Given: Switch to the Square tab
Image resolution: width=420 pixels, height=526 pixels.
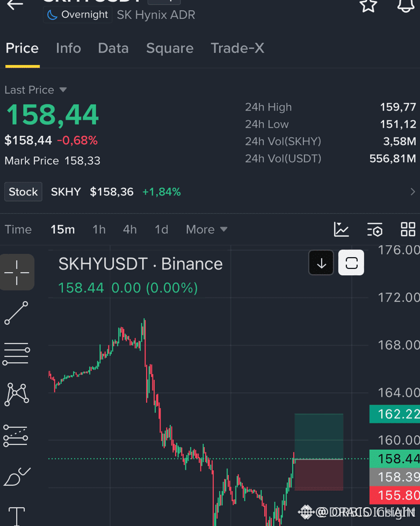Looking at the screenshot, I should pyautogui.click(x=170, y=49).
